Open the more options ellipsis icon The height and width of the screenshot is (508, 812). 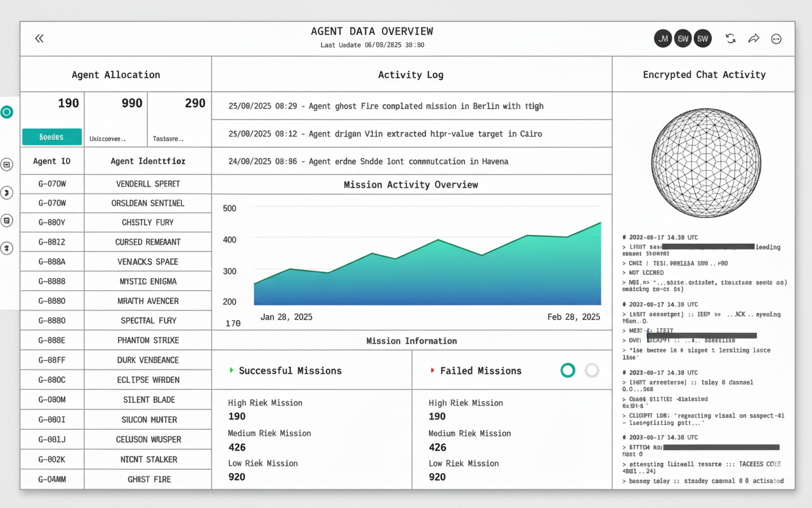(x=776, y=39)
